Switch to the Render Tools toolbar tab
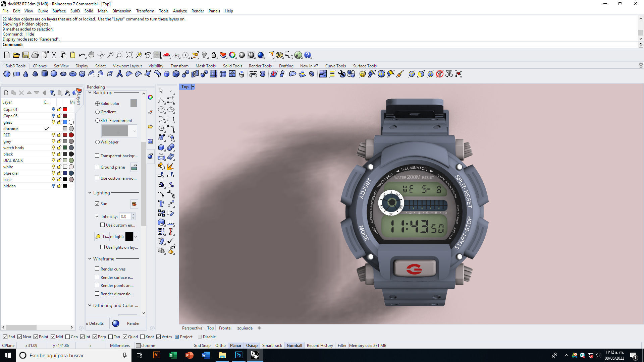Image resolution: width=644 pixels, height=362 pixels. (260, 66)
